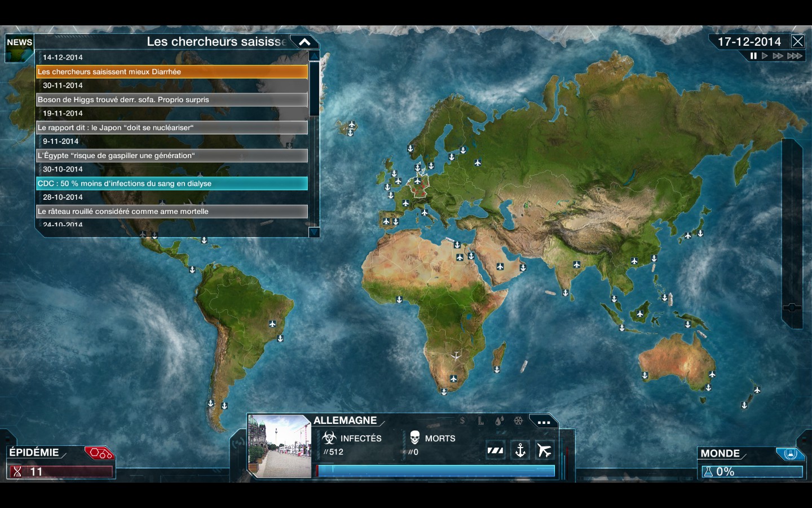Click the seaport icon in Norway

click(411, 149)
